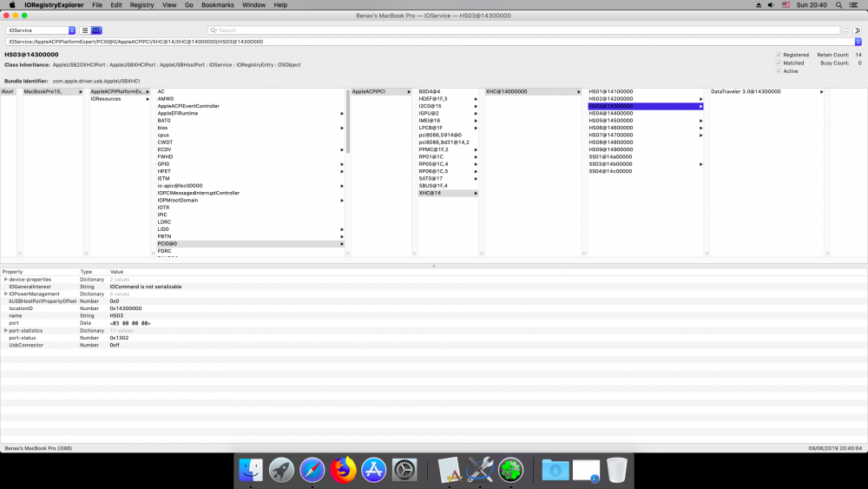Expand the port-statistics dictionary

(6, 331)
